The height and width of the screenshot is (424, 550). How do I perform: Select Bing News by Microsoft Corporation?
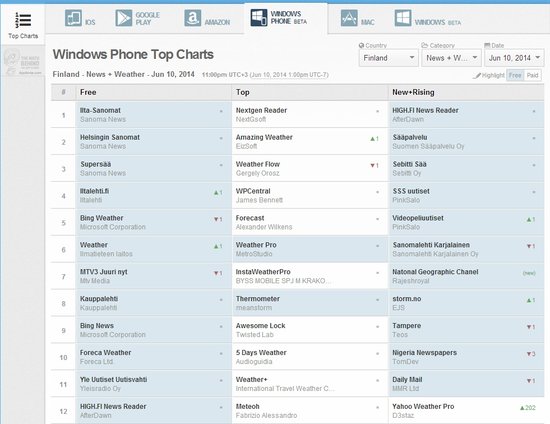pos(97,325)
